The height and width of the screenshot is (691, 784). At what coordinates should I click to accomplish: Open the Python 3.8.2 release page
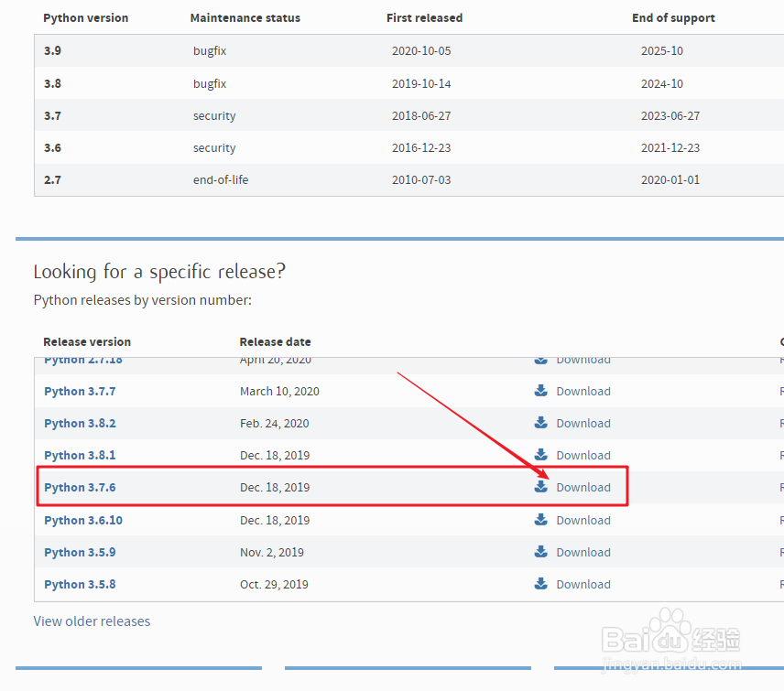coord(80,423)
